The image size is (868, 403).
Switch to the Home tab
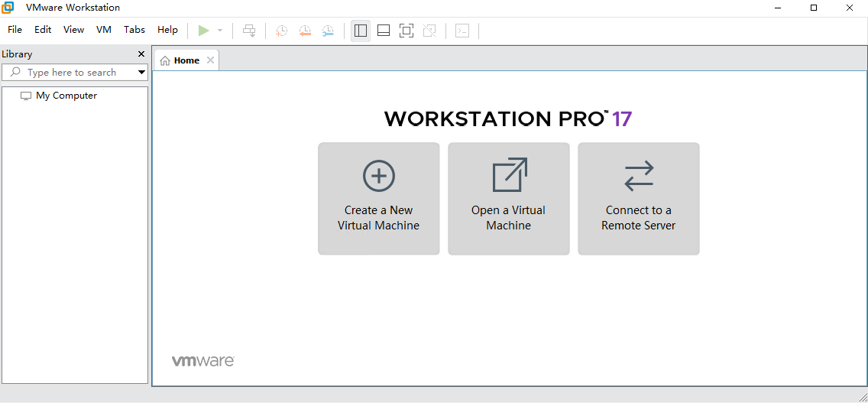pos(186,60)
